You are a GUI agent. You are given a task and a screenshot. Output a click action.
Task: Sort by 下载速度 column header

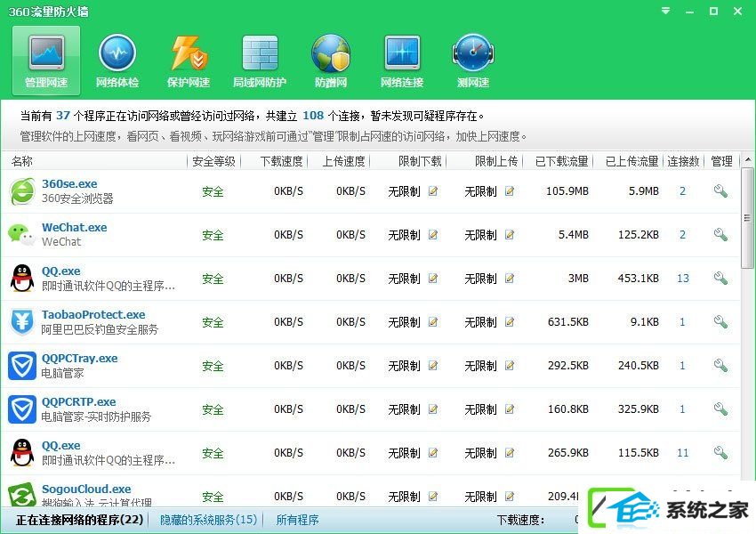(282, 161)
